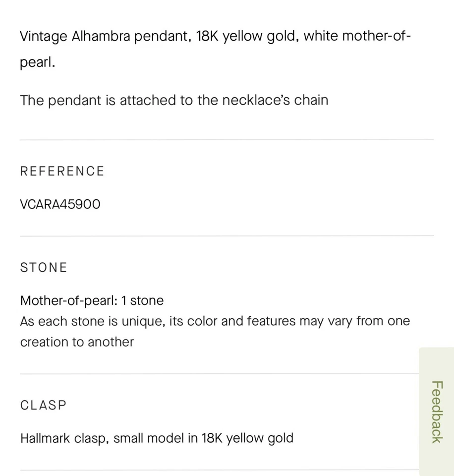The width and height of the screenshot is (454, 476).
Task: Click the word 'Alhambra' in the description
Action: coord(101,37)
